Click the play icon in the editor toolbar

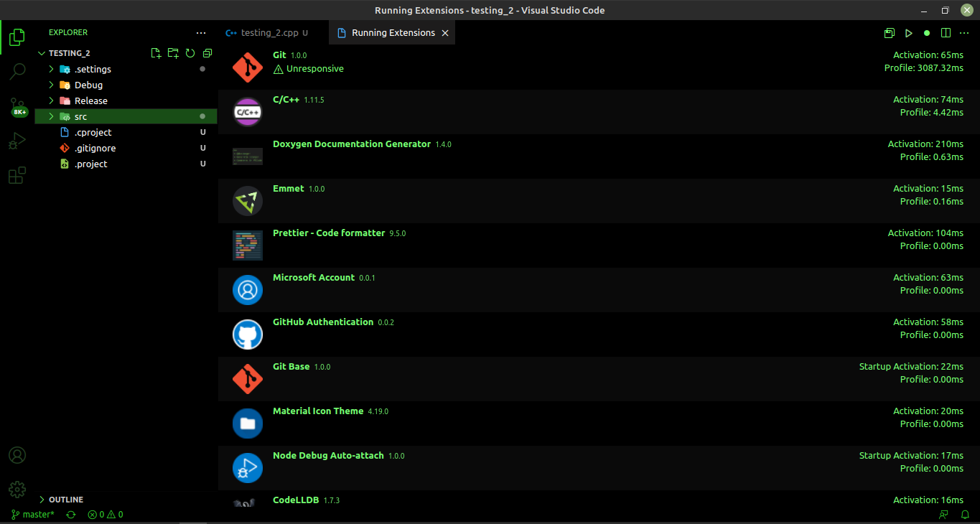click(x=908, y=33)
